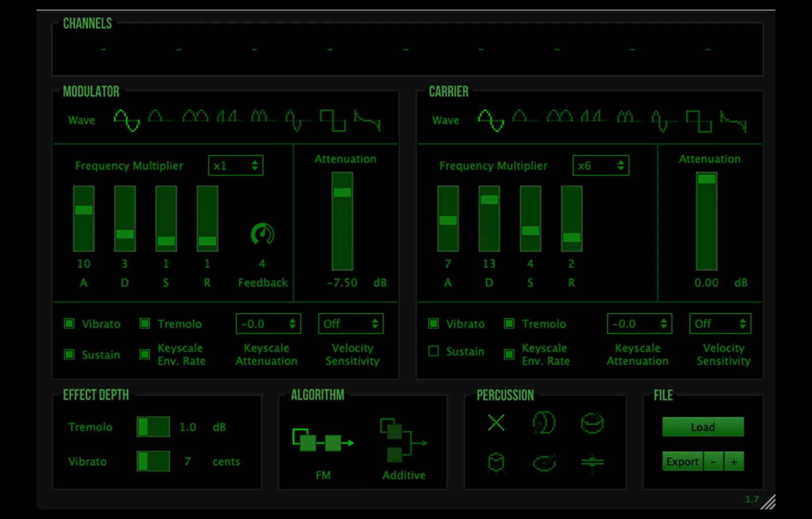Screen dimensions: 812x519
Task: Select the snare drum percussion icon
Action: (592, 422)
